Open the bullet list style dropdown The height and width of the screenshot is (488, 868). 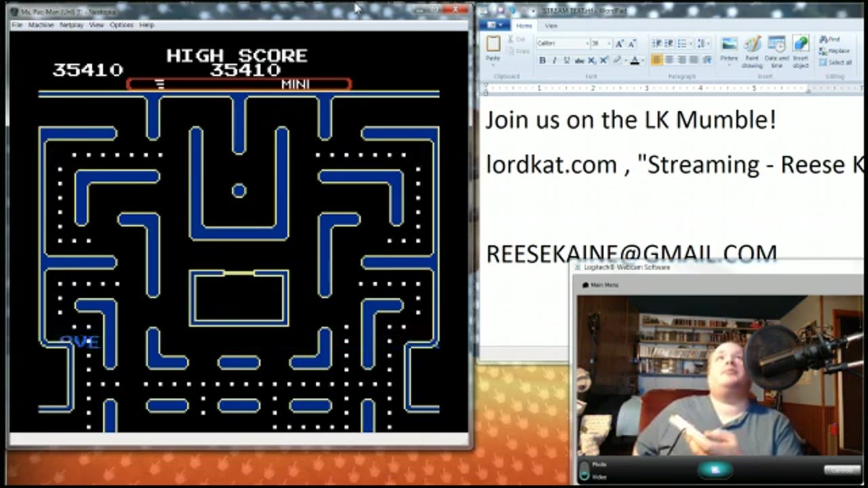pos(690,43)
